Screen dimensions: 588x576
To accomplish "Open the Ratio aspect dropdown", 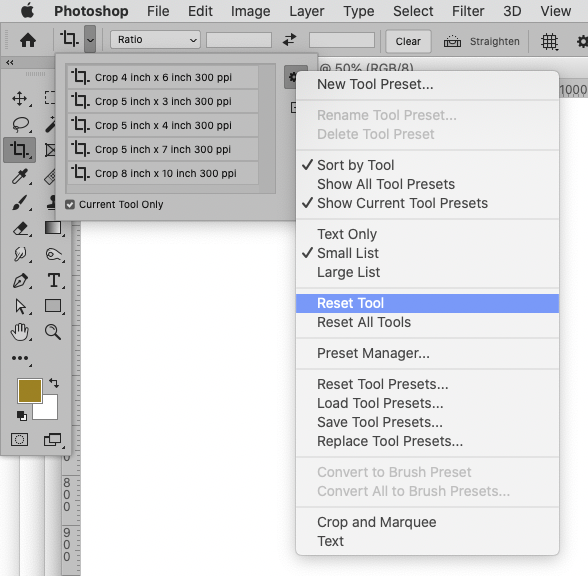I will pyautogui.click(x=155, y=40).
